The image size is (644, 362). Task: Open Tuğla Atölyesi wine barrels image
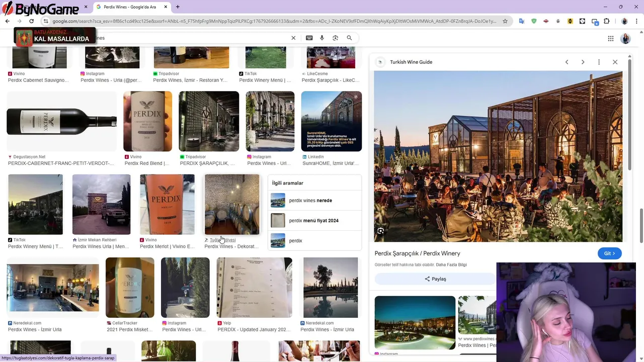[232, 204]
